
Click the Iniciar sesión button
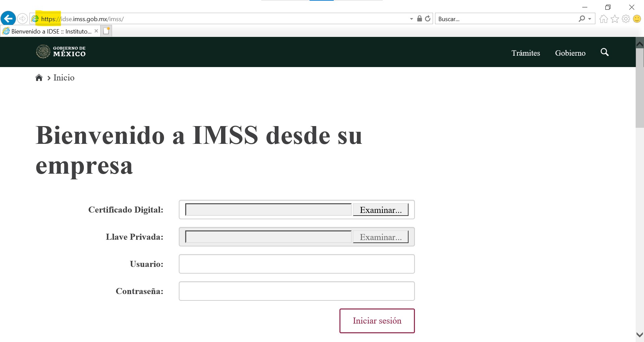377,321
